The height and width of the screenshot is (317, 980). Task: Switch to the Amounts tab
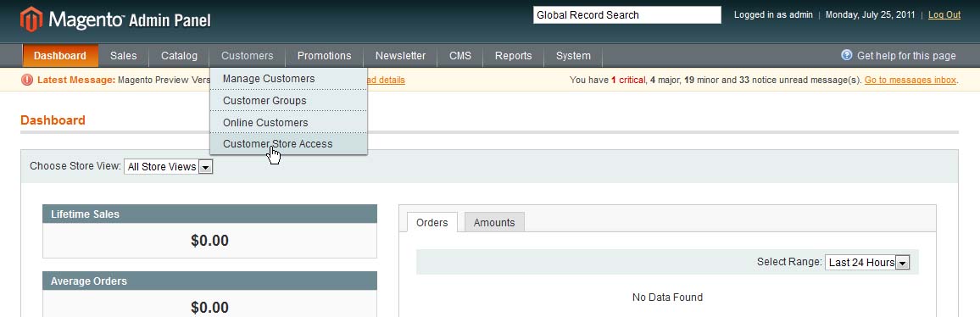click(x=494, y=223)
